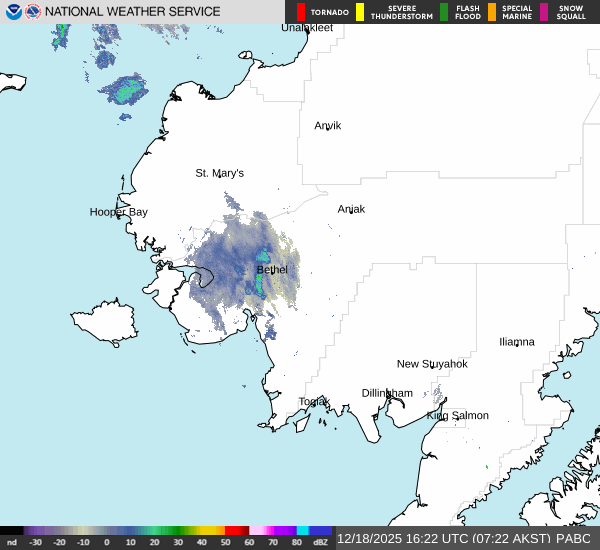Viewport: 600px width, 550px height.
Task: Select the St. Mary's map label
Action: (x=219, y=173)
